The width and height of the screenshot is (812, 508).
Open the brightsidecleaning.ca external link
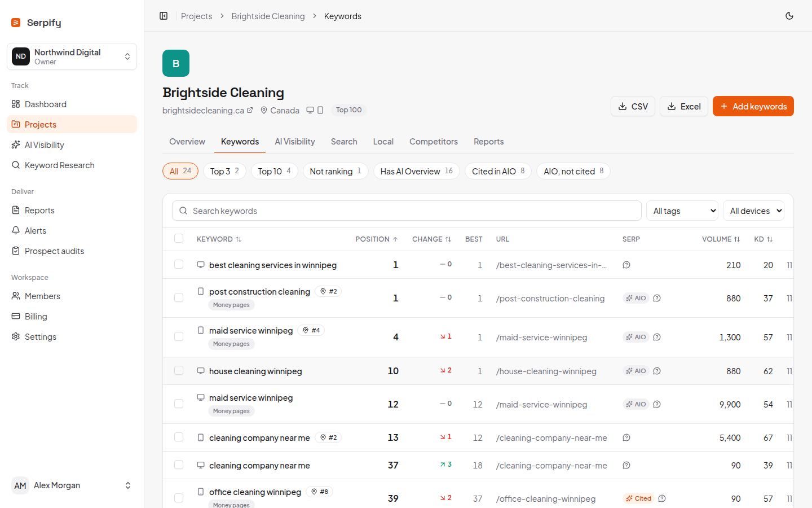(208, 110)
